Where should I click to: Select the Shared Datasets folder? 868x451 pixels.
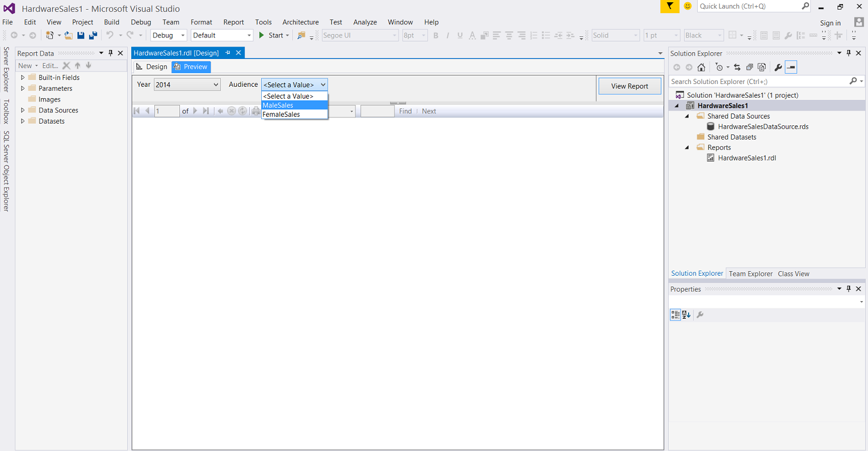(727, 137)
